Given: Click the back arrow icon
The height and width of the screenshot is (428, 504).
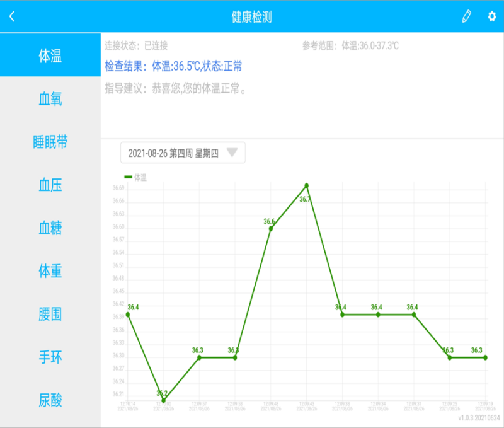Looking at the screenshot, I should pos(12,17).
